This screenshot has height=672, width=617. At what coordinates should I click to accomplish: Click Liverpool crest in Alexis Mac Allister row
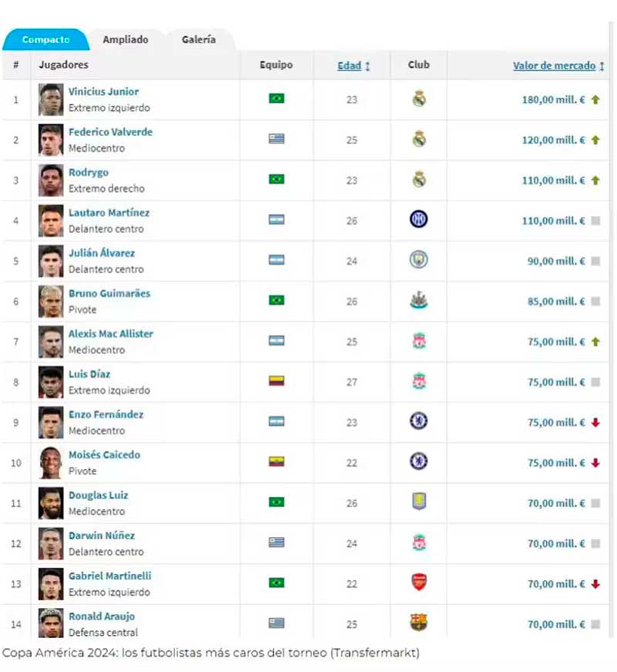pos(419,341)
